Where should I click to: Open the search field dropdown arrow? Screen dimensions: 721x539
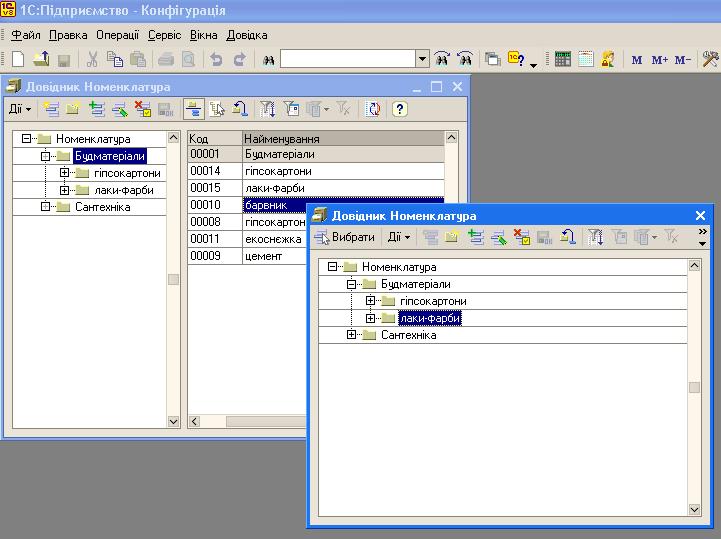422,59
